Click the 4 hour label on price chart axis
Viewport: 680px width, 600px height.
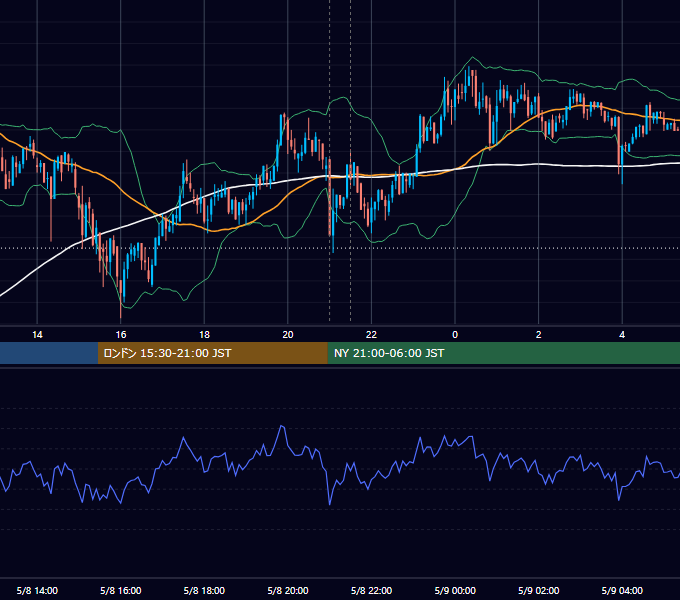point(622,335)
